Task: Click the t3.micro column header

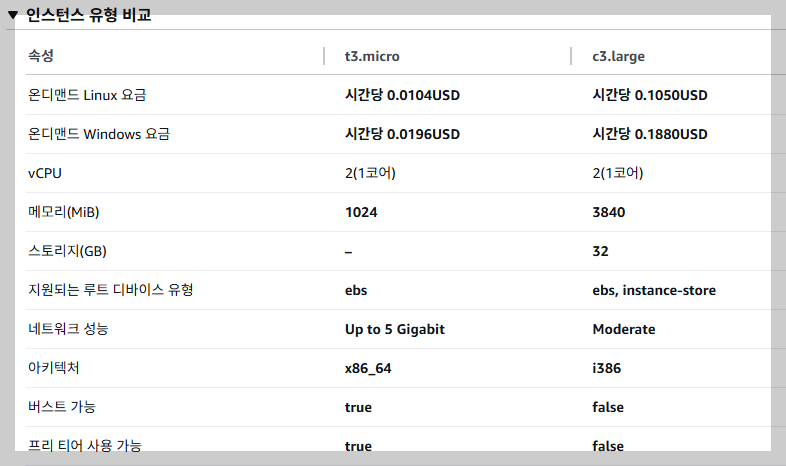Action: tap(372, 56)
